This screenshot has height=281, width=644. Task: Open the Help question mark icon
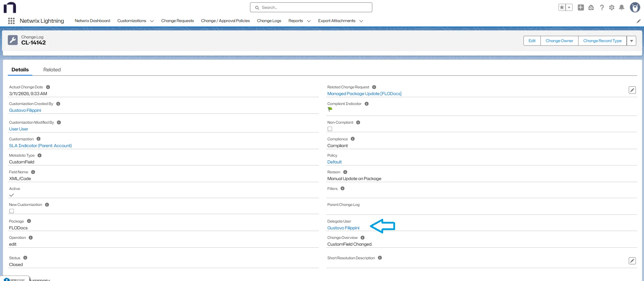coord(602,7)
